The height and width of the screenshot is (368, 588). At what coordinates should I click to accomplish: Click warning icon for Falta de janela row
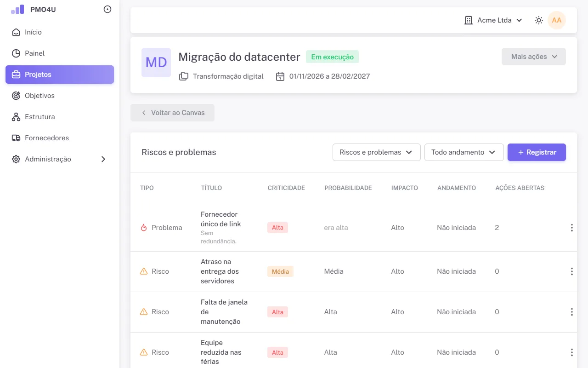pyautogui.click(x=144, y=312)
